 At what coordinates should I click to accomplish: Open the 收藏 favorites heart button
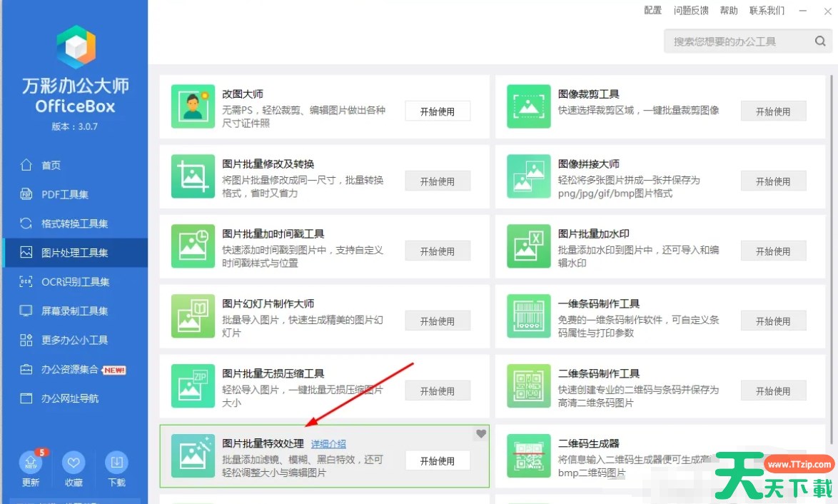[74, 464]
